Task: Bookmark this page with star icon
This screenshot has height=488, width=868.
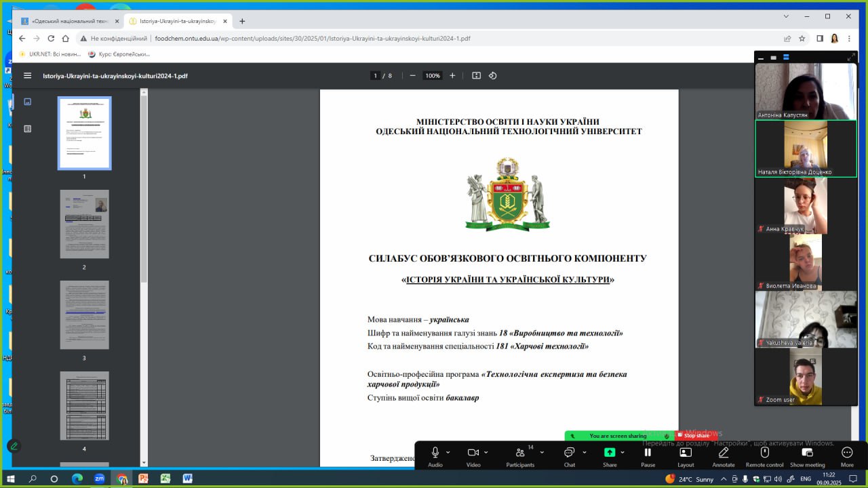Action: 802,39
